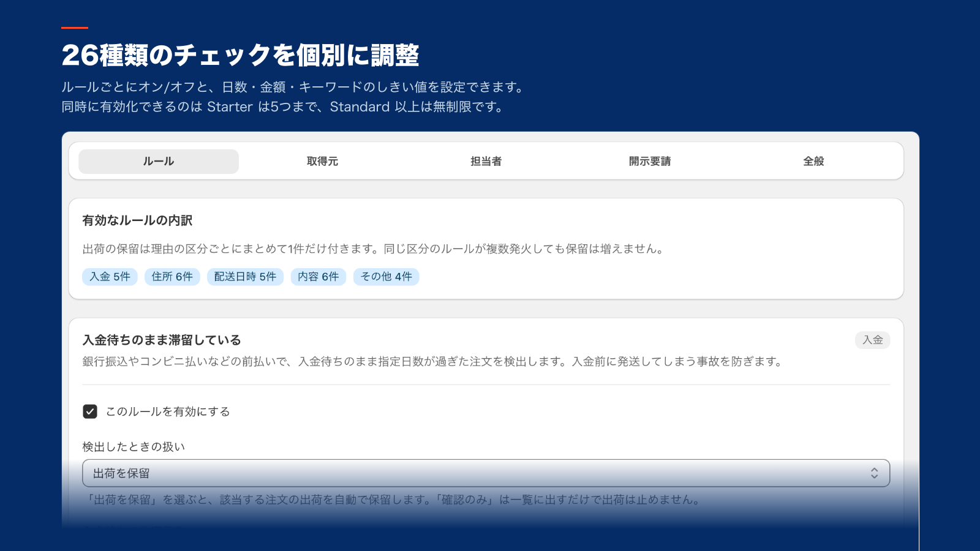This screenshot has width=980, height=551.
Task: Select the 担当者 tab
Action: (486, 162)
